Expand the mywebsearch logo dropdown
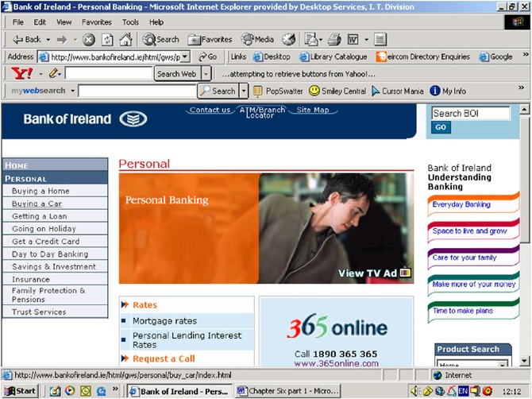This screenshot has width=532, height=399. pos(72,91)
